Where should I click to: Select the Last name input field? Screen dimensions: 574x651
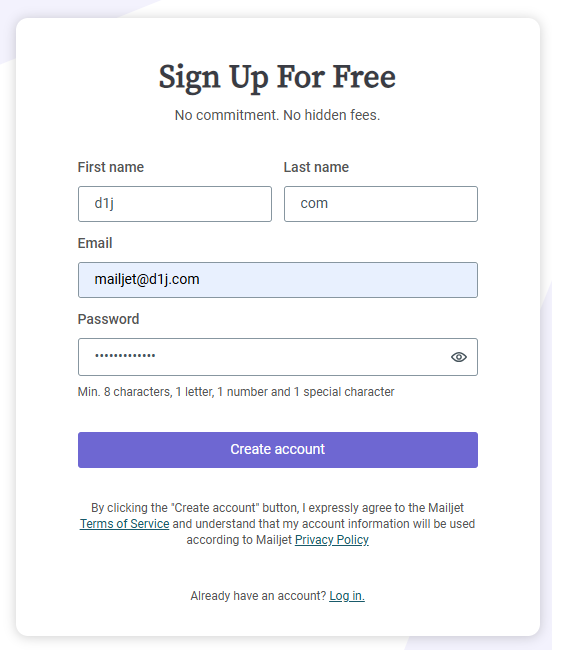click(381, 204)
